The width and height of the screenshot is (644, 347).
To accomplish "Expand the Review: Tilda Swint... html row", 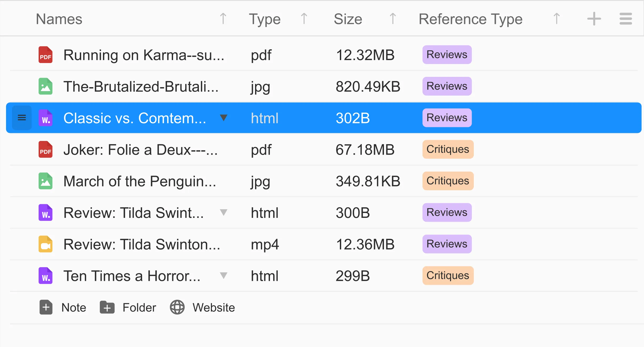I will (x=224, y=212).
